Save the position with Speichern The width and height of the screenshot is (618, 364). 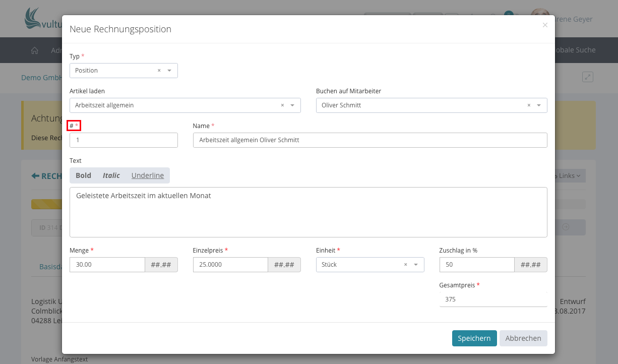point(474,338)
